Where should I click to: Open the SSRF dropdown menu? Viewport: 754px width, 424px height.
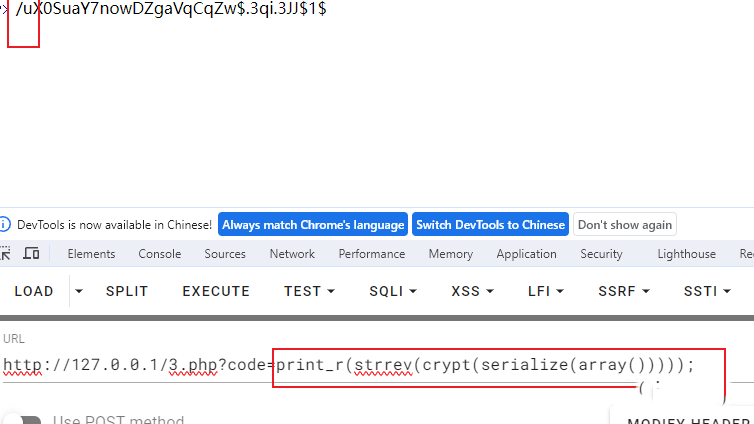[624, 291]
